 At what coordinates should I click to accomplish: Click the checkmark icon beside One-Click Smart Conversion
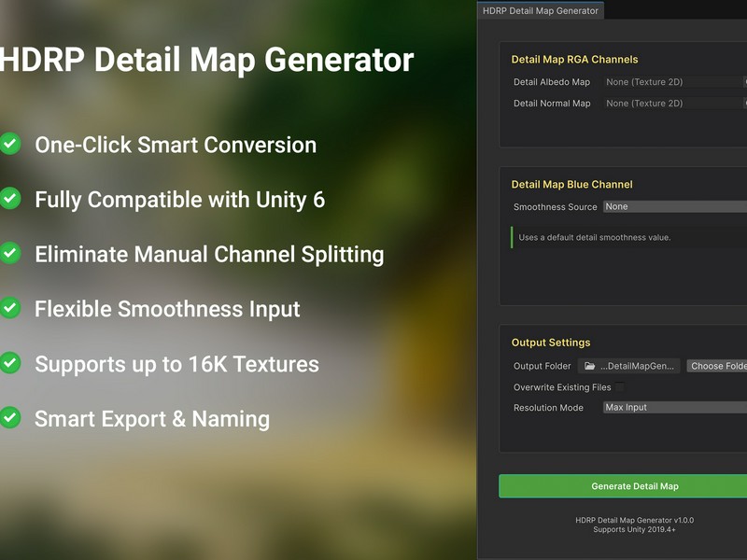(x=10, y=144)
